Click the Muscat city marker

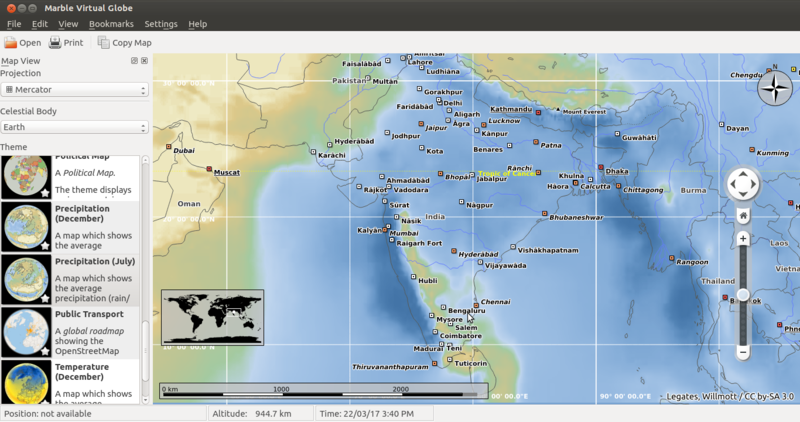pyautogui.click(x=209, y=169)
